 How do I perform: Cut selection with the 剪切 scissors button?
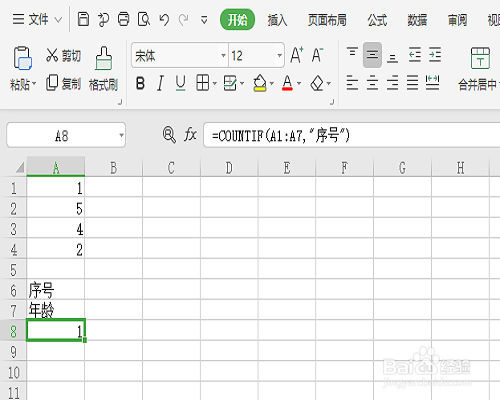coord(63,55)
